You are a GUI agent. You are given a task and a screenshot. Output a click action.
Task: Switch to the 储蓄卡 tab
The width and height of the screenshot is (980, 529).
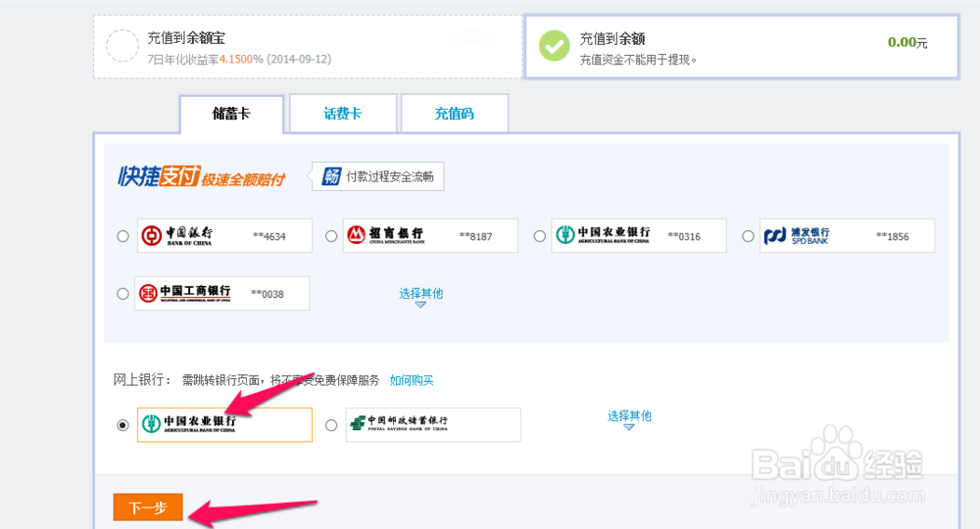point(231,114)
